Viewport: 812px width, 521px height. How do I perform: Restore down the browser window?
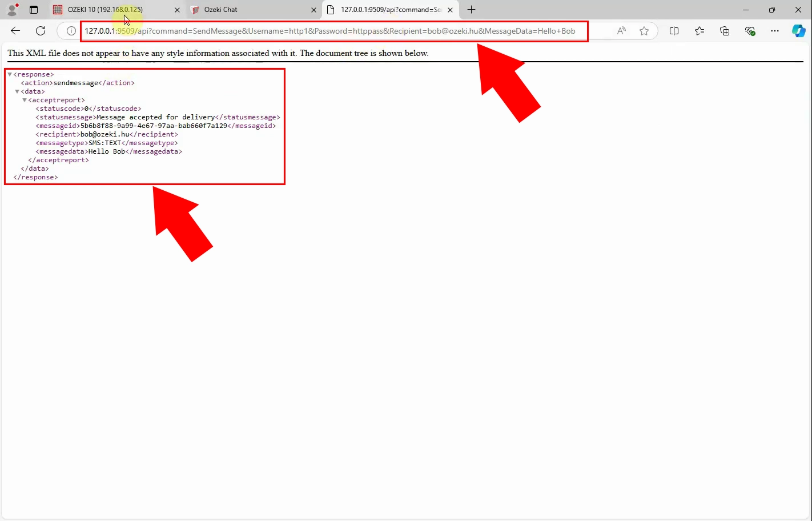[x=772, y=10]
